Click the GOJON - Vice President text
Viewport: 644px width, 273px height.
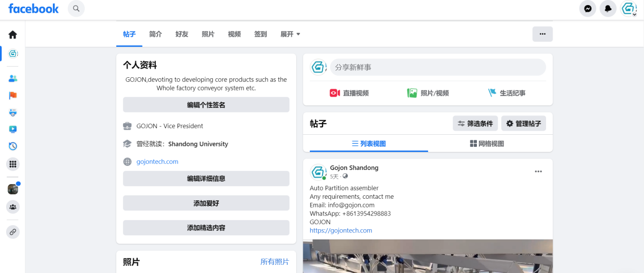tap(170, 126)
